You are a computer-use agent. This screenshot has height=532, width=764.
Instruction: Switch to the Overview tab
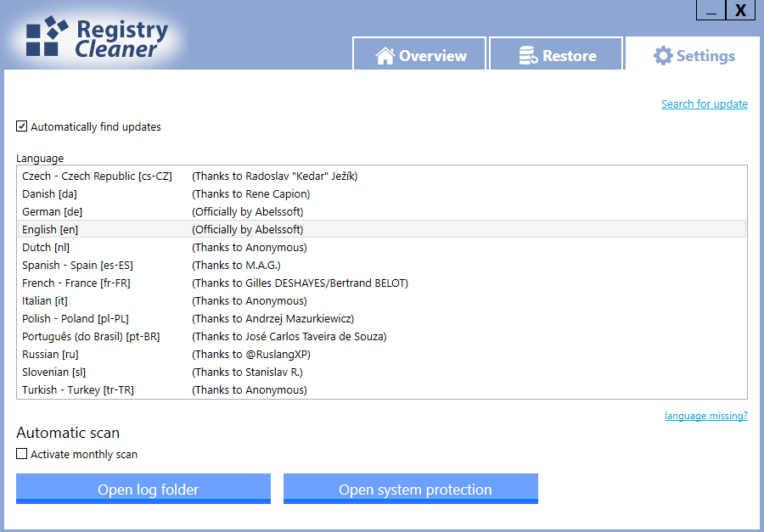[x=419, y=53]
